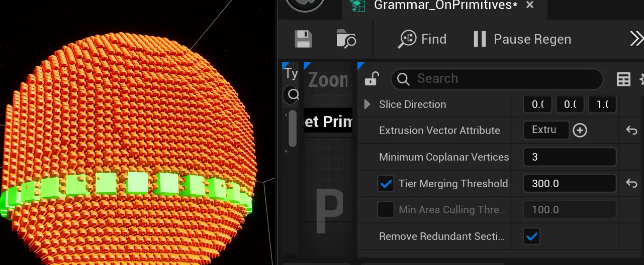Screen dimensions: 644x265
Task: Click the Save asset floppy disk icon
Action: click(303, 39)
